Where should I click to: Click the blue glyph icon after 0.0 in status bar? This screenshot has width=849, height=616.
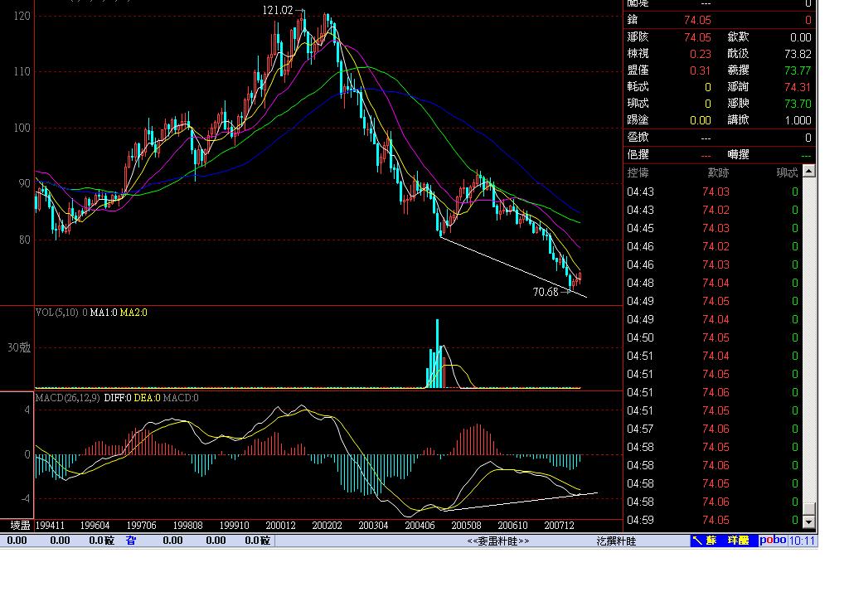point(131,541)
